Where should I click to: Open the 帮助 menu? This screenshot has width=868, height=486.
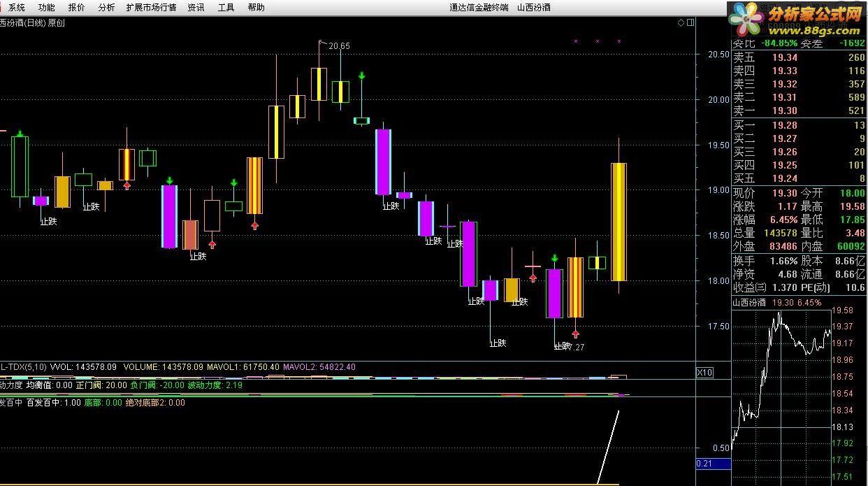click(256, 7)
